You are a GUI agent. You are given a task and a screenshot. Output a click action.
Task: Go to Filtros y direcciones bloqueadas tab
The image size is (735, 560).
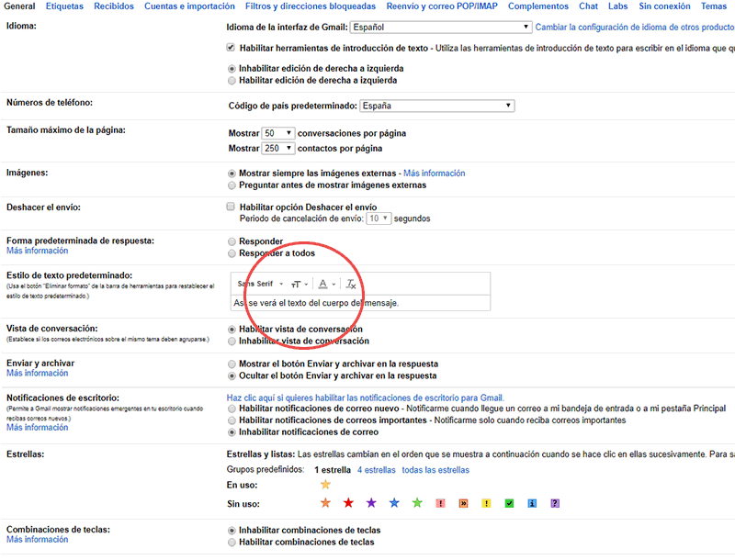(311, 6)
